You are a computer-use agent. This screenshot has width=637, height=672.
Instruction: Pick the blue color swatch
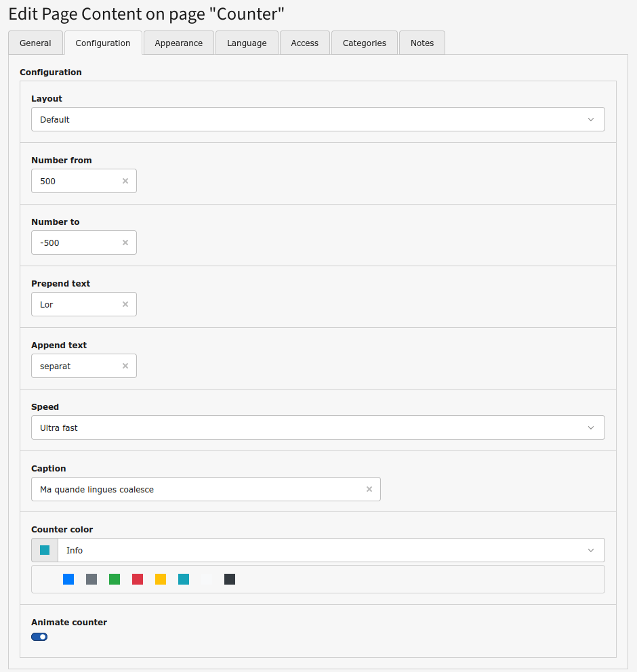tap(68, 579)
